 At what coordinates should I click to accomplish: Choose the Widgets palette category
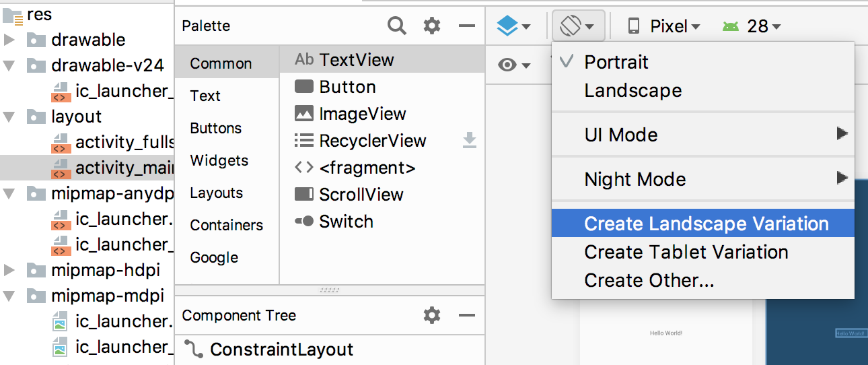(227, 160)
